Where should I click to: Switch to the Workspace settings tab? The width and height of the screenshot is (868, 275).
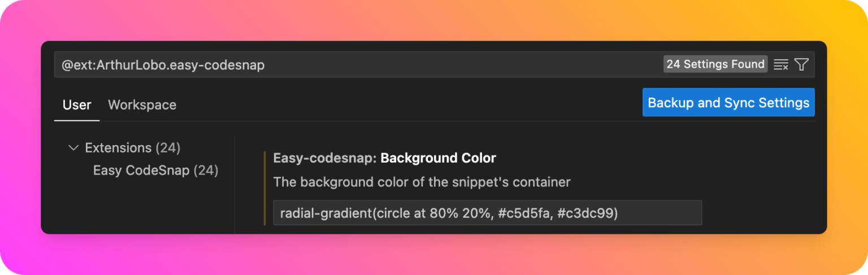coord(142,105)
